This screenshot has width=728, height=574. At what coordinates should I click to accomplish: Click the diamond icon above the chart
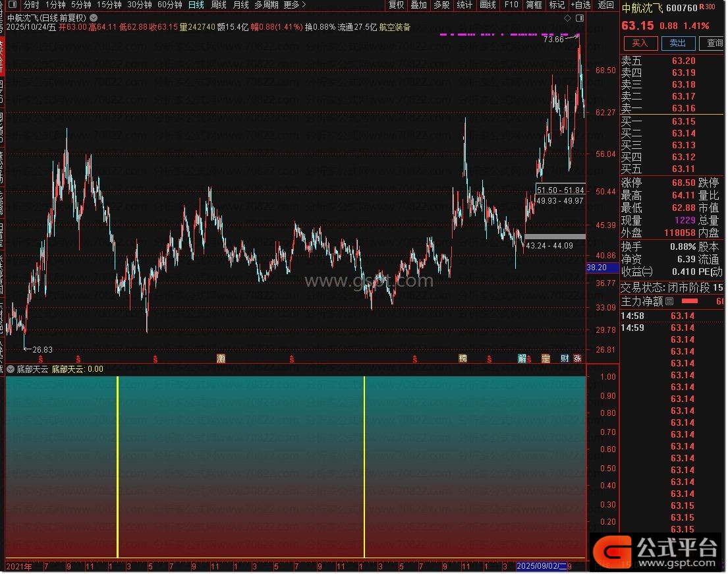tap(567, 18)
